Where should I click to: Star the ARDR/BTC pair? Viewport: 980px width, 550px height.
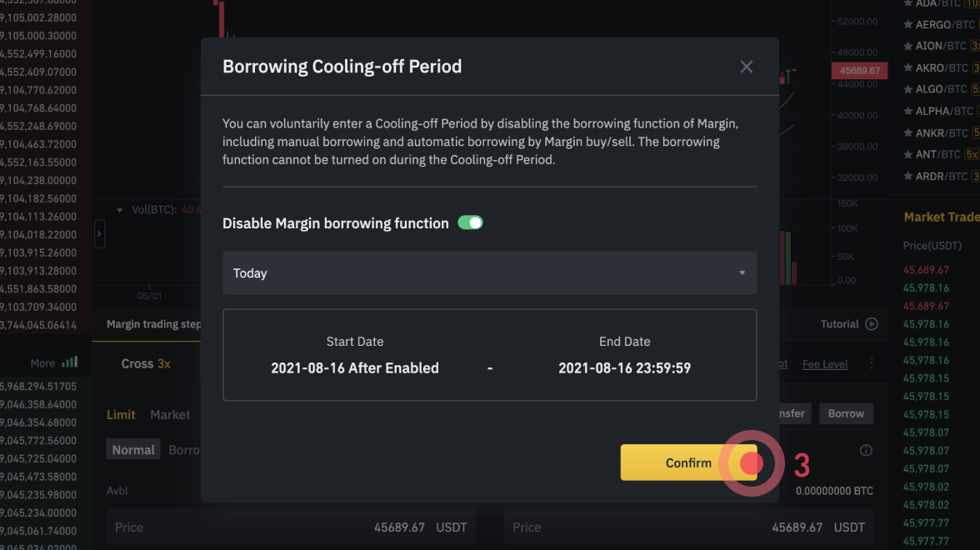908,176
